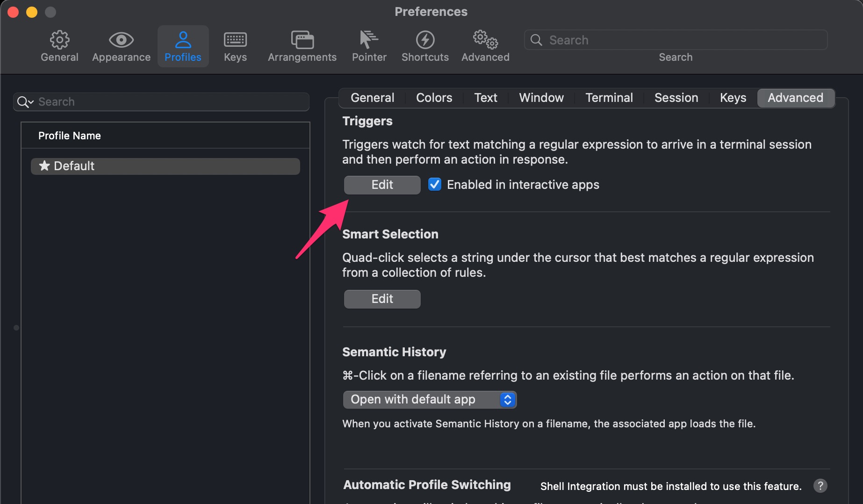Edit the Smart Selection rules

pyautogui.click(x=382, y=299)
